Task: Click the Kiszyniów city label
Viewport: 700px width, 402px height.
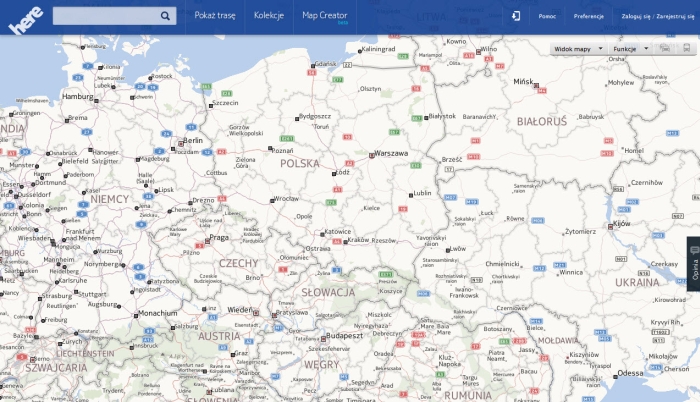Action: click(584, 355)
